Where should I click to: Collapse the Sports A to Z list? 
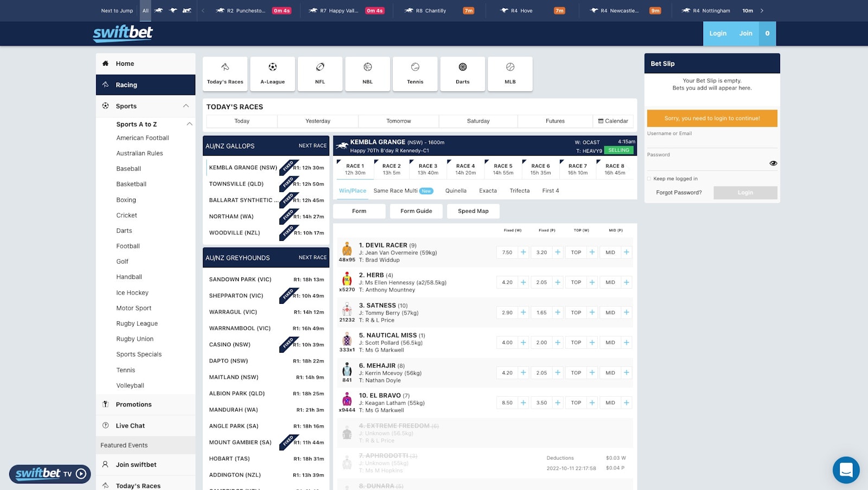click(189, 124)
